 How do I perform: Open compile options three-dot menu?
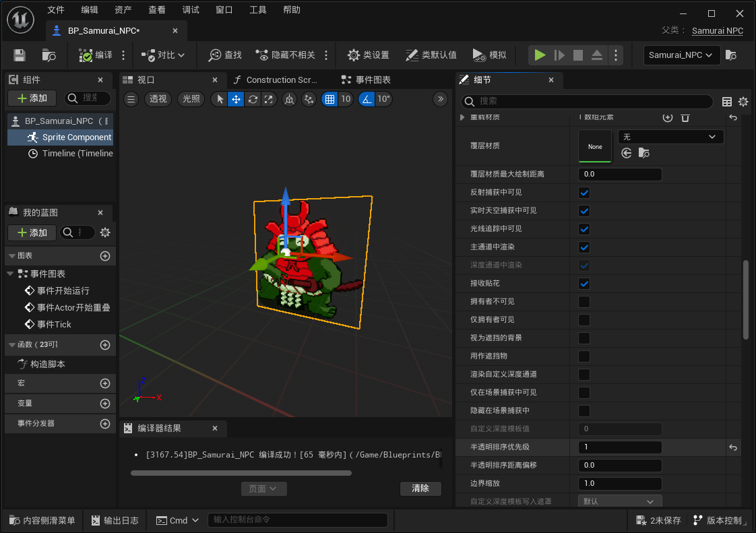coord(123,55)
